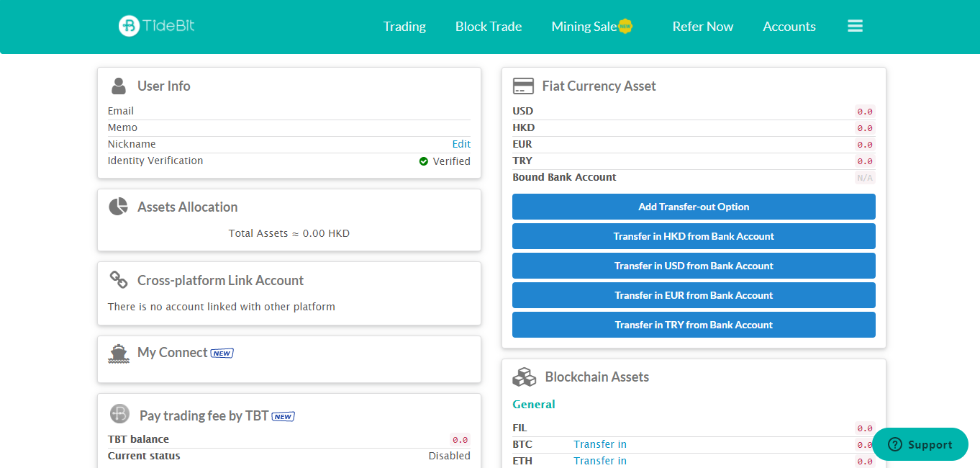Click the Assets Allocation pie chart icon
The width and height of the screenshot is (980, 468).
(x=119, y=207)
